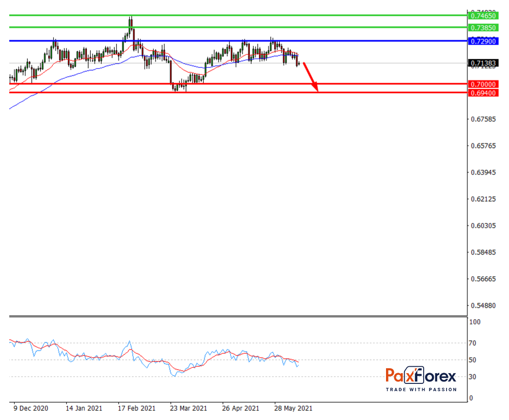The height and width of the screenshot is (420, 509).
Task: Click the 0.60305 price axis value
Action: (x=483, y=226)
